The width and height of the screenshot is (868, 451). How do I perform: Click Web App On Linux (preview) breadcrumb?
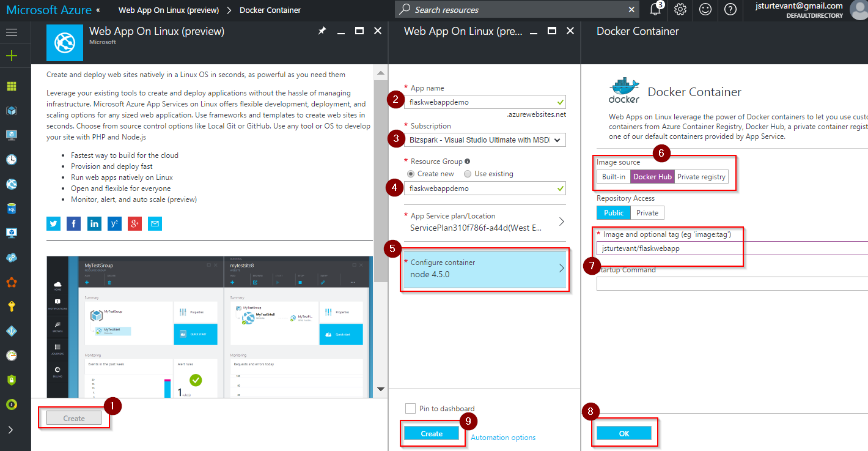(167, 10)
